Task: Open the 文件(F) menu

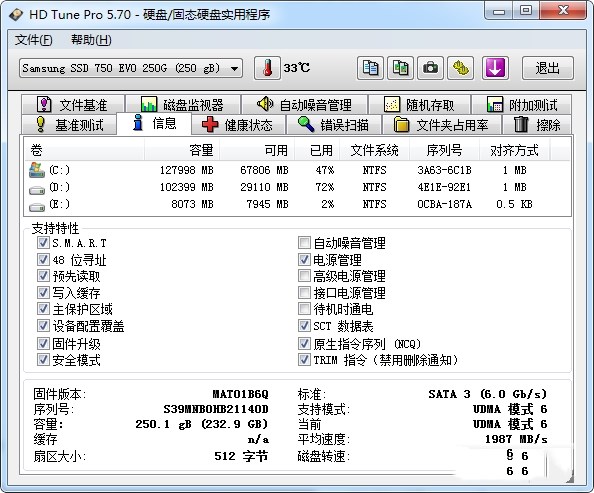Action: click(x=33, y=40)
